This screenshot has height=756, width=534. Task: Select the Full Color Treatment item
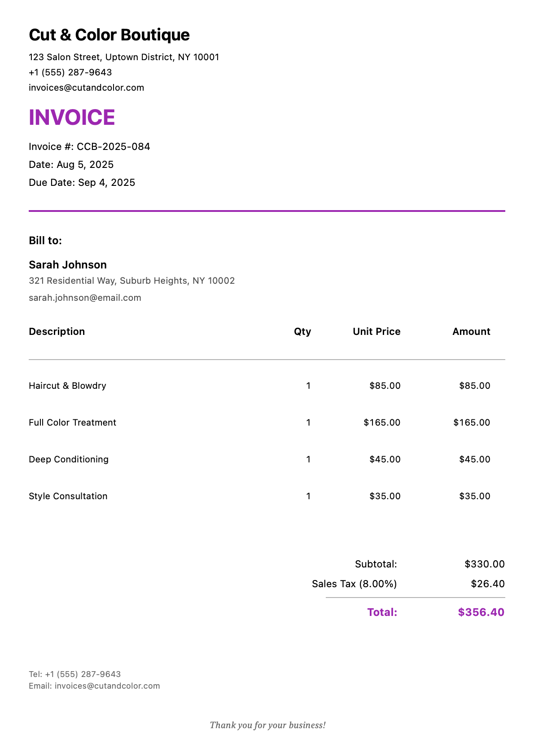coord(72,422)
